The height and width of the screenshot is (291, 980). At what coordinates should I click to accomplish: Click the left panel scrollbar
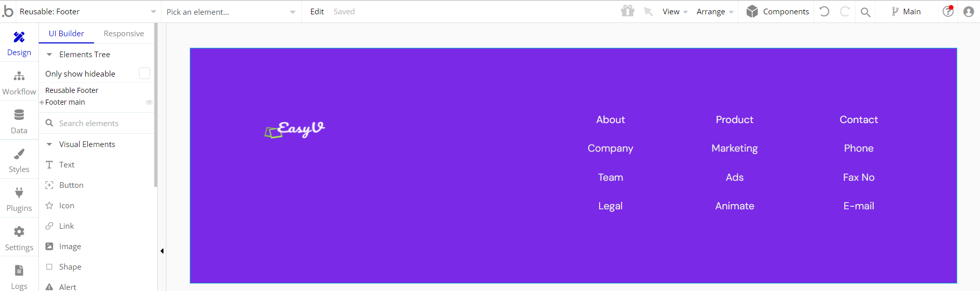coord(156,105)
